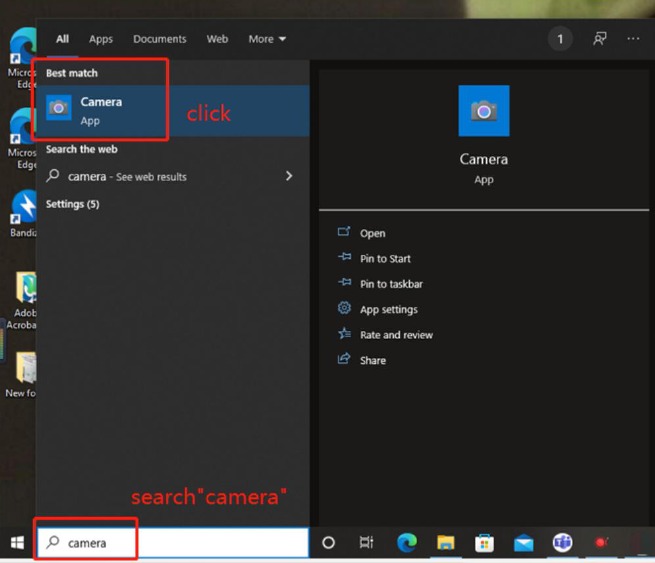Screen dimensions: 655x563
Task: Open Microsoft Store from the taskbar
Action: coord(484,543)
